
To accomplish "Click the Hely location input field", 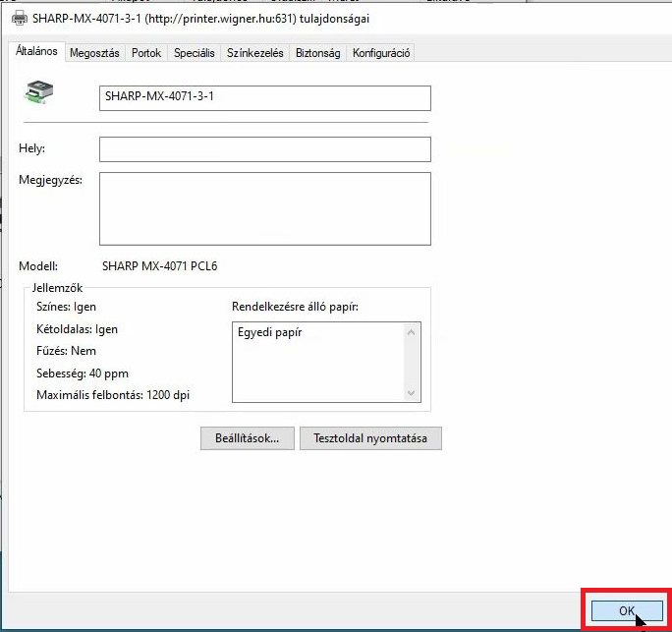I will click(265, 149).
